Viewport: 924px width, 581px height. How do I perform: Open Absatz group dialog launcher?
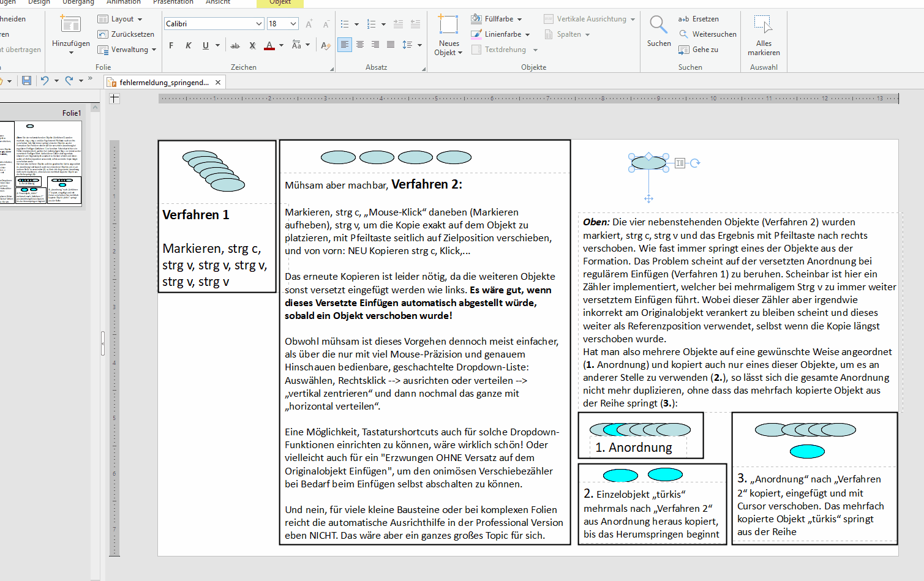(424, 69)
